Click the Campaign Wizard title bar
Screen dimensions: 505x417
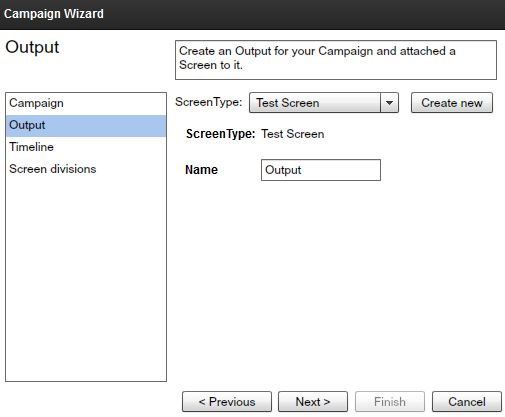coord(252,14)
